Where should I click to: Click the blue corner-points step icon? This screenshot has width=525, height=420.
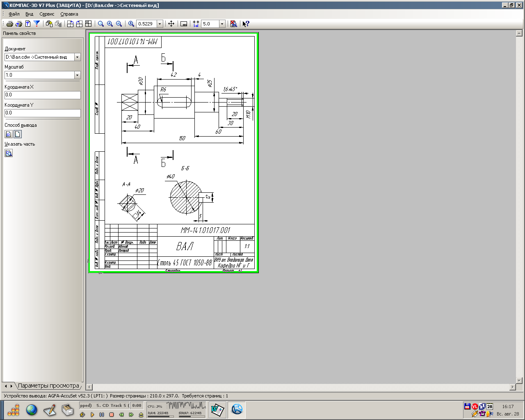pos(196,24)
